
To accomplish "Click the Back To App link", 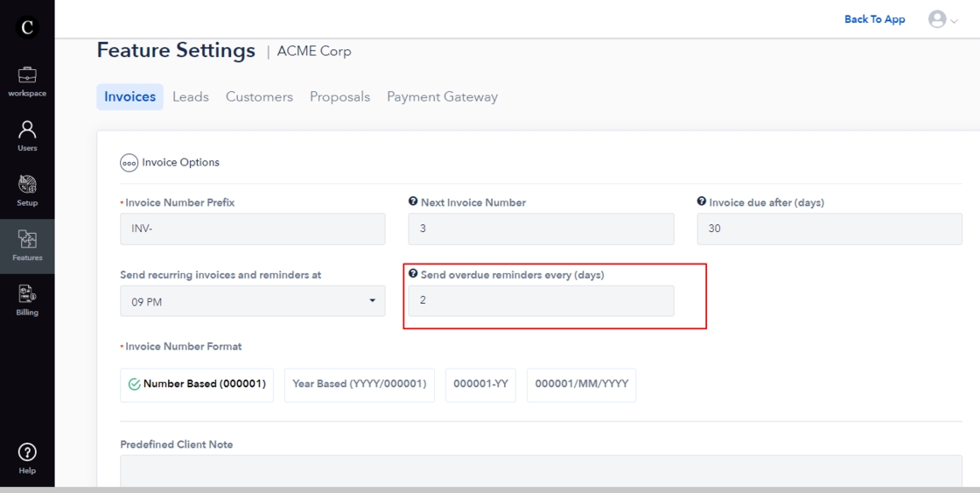I will point(874,19).
